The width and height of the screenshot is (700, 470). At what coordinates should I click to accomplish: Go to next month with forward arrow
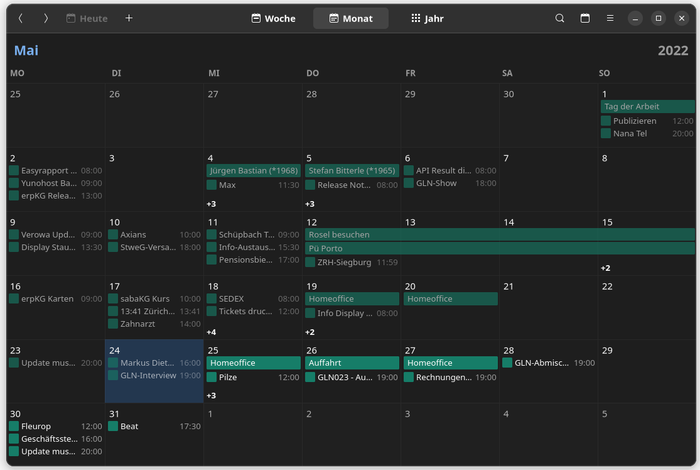coord(46,18)
